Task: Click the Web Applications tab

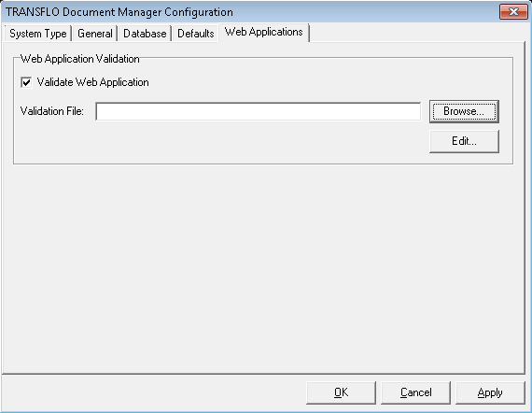Action: coord(263,32)
